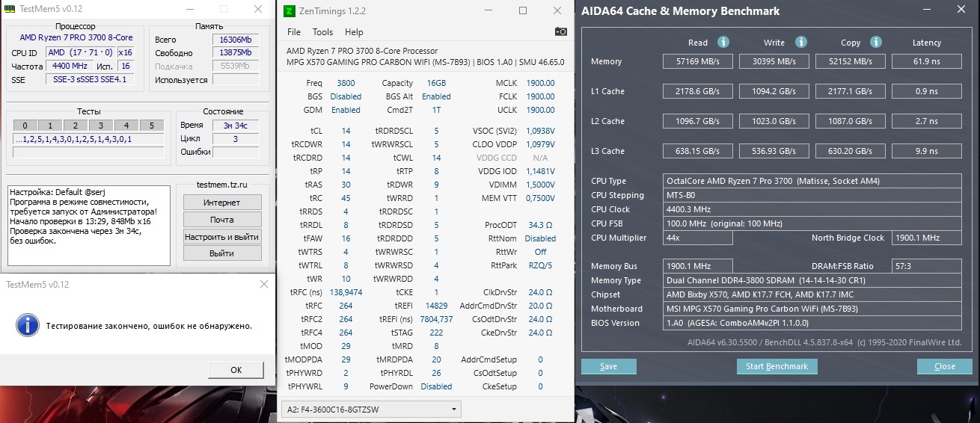Click the CPU ID field AMD (17 · 71 · 0)
Image resolution: width=980 pixels, height=423 pixels.
coord(80,52)
